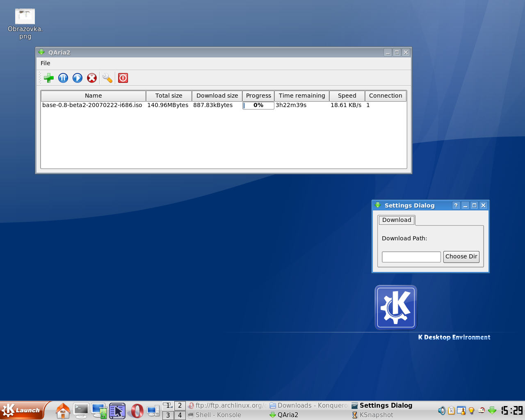The height and width of the screenshot is (420, 525).
Task: Switch to virtual desktop 2
Action: click(180, 406)
